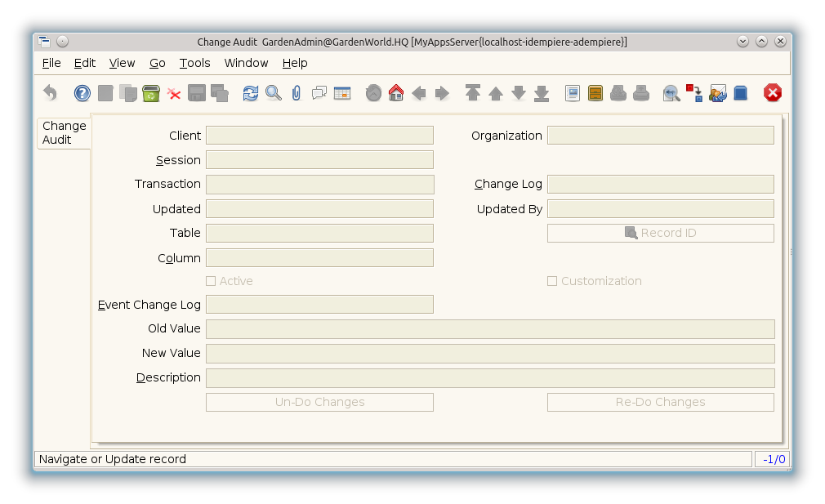
Task: Click the Table field
Action: (319, 234)
